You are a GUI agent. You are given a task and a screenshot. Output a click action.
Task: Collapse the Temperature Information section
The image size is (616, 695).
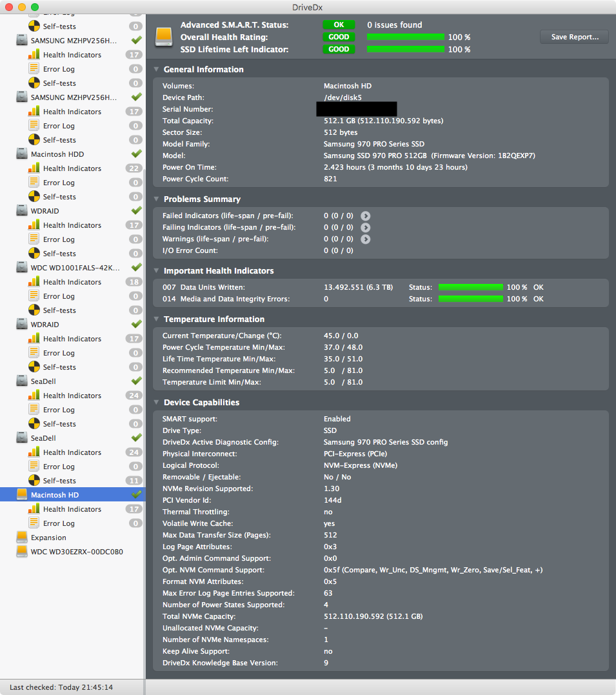[x=156, y=319]
